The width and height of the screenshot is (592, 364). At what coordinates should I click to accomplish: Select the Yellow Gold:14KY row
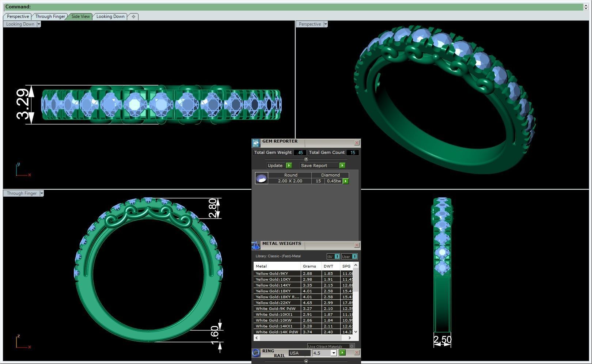coord(303,285)
